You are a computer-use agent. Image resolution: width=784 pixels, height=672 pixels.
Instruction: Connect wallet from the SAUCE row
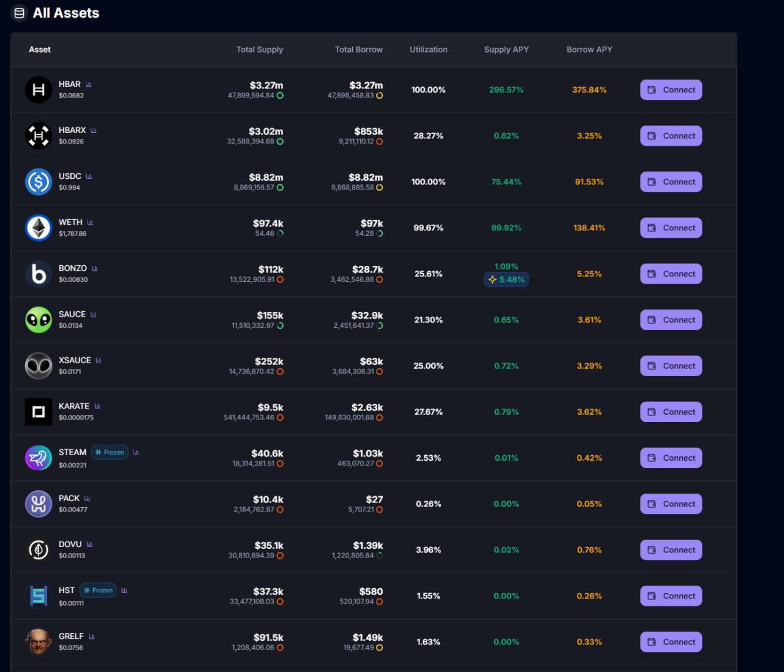(671, 320)
